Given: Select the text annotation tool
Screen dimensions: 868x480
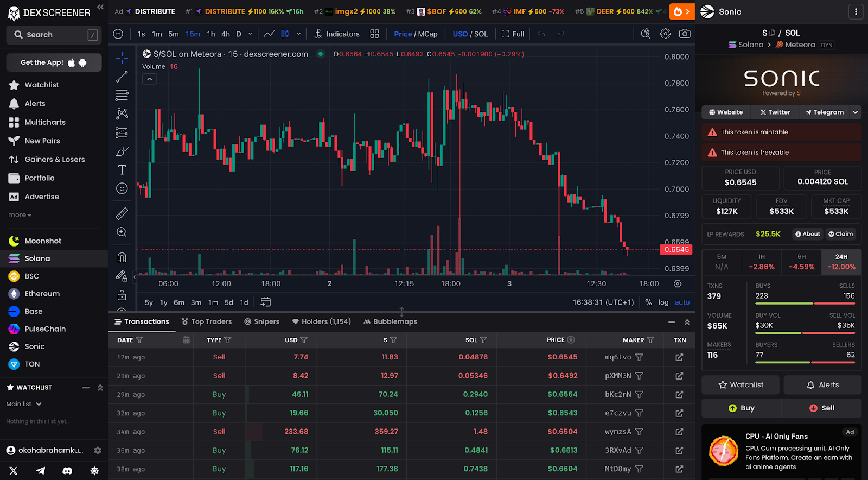Looking at the screenshot, I should 122,170.
